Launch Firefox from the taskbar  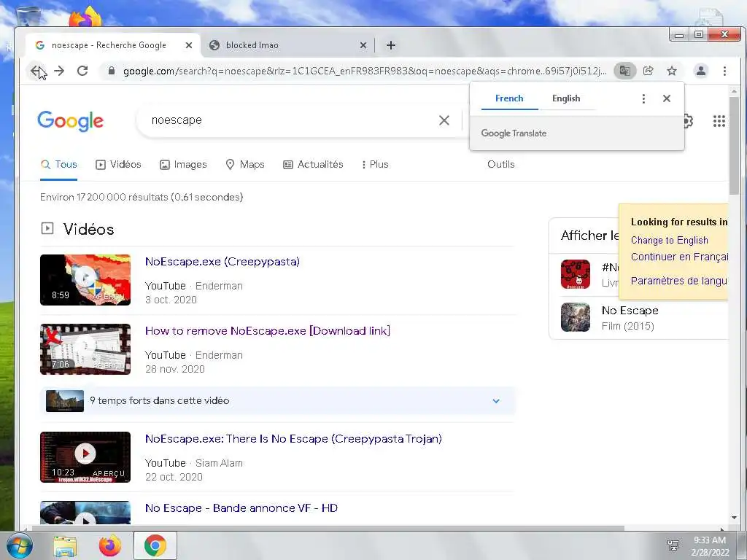click(109, 545)
